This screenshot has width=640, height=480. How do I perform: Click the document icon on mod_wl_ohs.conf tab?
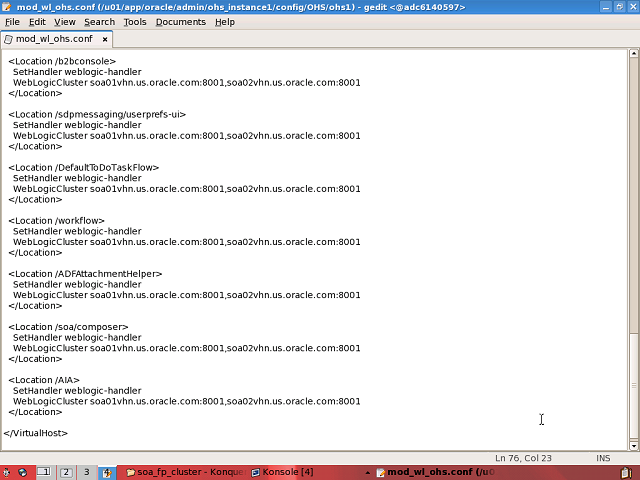tap(9, 40)
